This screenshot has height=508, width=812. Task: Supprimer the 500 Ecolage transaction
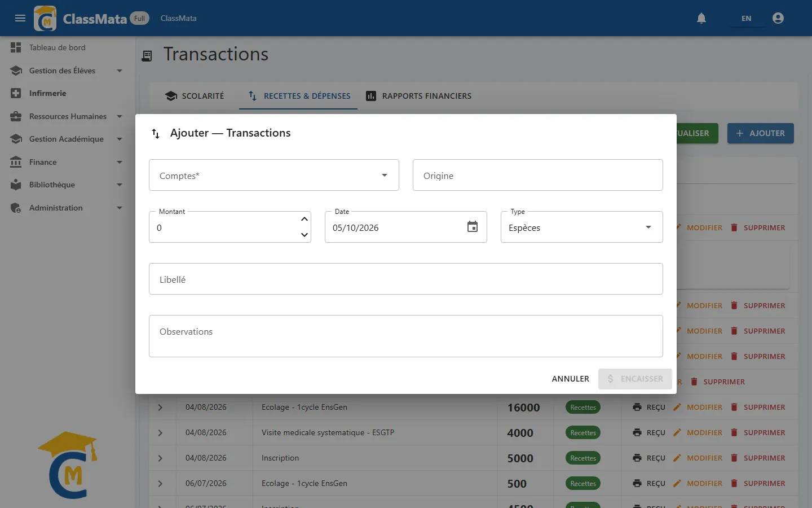[758, 483]
